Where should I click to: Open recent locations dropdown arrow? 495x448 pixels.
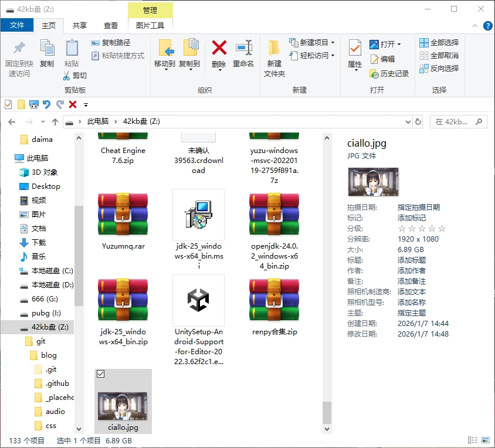tap(43, 122)
